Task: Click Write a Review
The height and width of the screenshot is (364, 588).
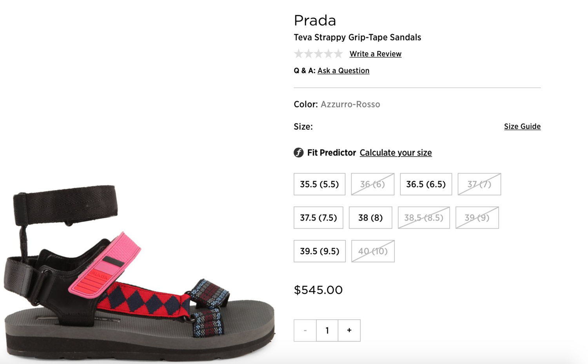Action: (375, 54)
